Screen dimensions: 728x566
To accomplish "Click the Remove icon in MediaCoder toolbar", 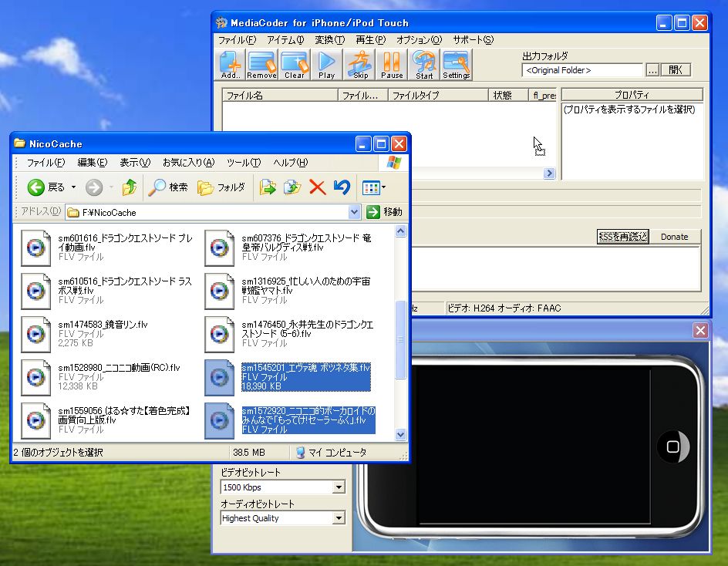I will pos(262,65).
